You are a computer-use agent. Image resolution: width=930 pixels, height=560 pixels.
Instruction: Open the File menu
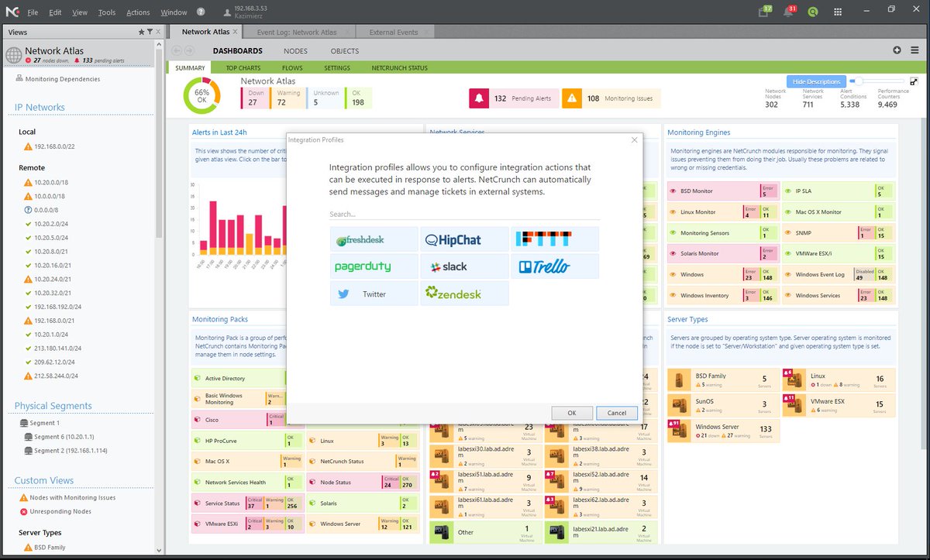pyautogui.click(x=32, y=12)
